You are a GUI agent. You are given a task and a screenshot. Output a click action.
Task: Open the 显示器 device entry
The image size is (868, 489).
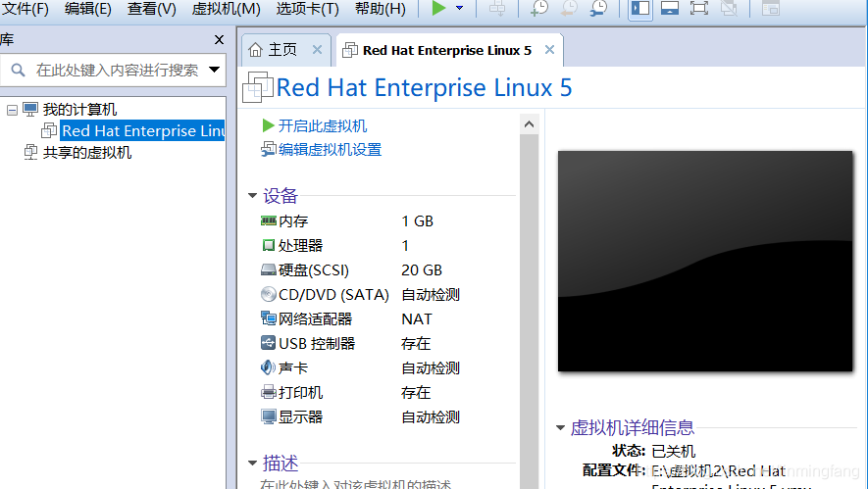300,417
